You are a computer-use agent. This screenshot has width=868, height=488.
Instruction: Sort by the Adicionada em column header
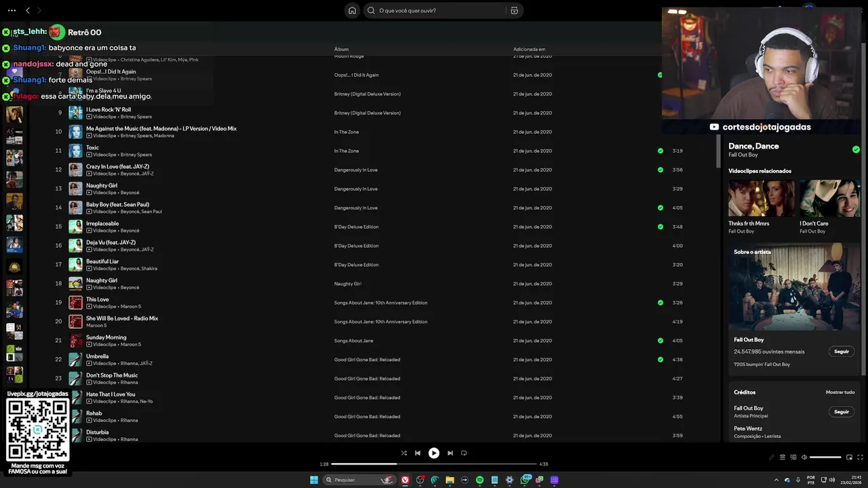[x=529, y=49]
